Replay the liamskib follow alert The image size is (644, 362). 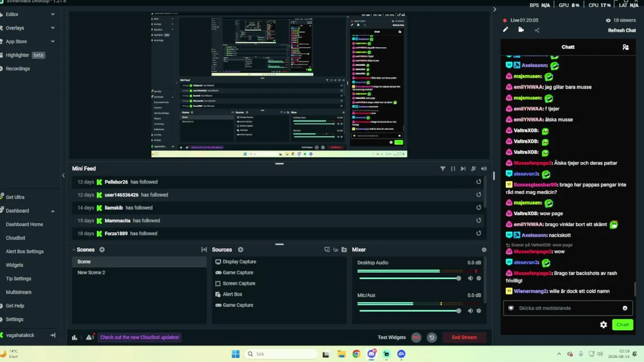click(478, 208)
